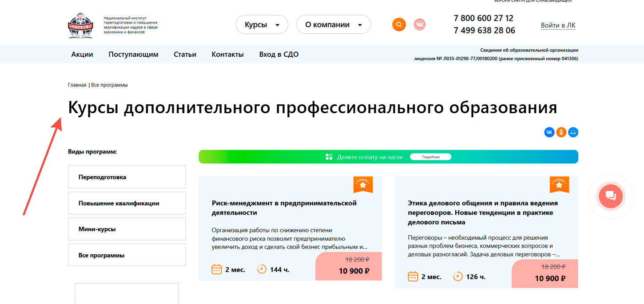Click Переговоры description on Этика card
Image resolution: width=644 pixels, height=304 pixels.
[x=484, y=246]
